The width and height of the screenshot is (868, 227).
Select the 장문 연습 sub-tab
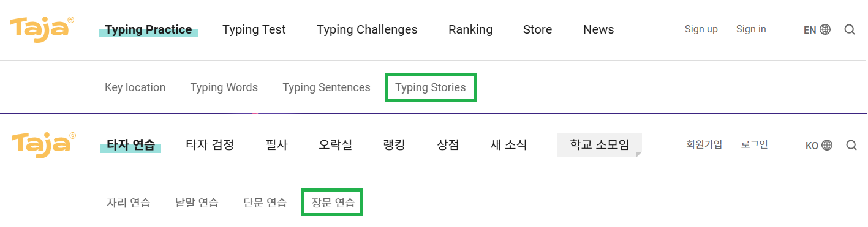[333, 203]
